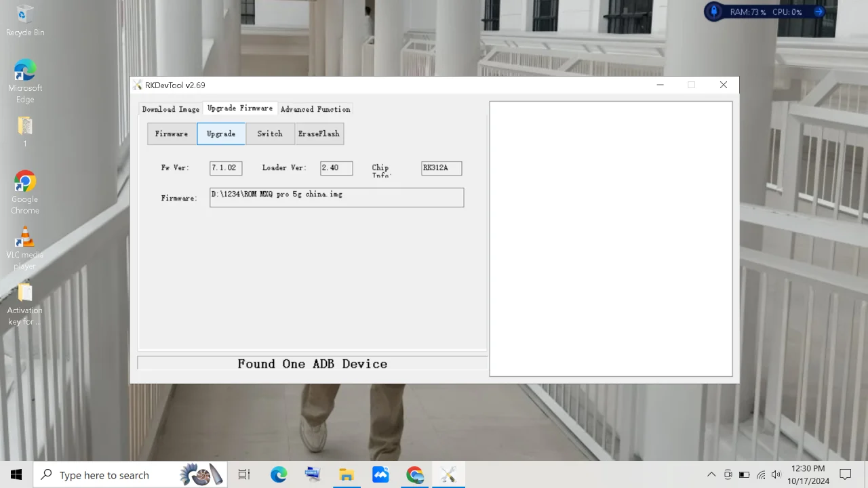Open the Windows Start menu
Screen dimensions: 868x488
pyautogui.click(x=16, y=475)
